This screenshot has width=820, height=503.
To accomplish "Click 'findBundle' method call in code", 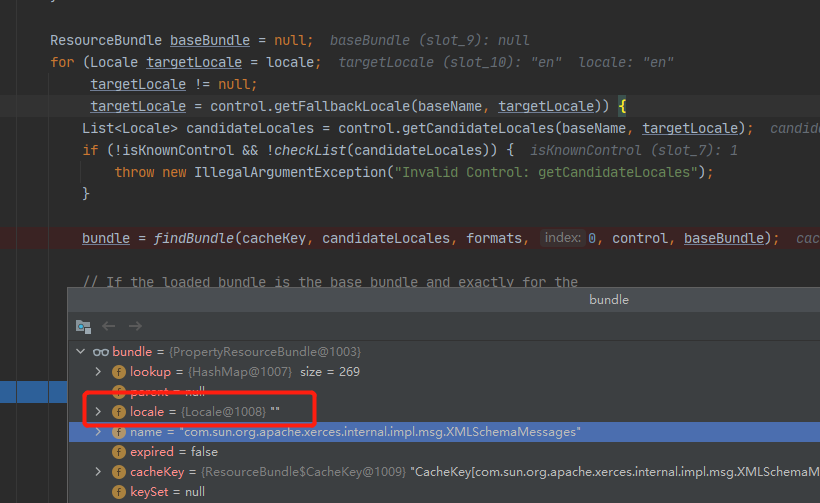I will (x=193, y=238).
